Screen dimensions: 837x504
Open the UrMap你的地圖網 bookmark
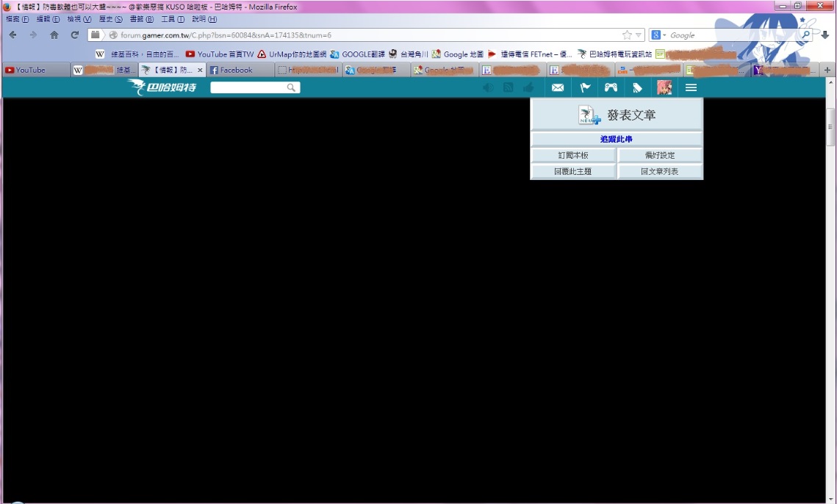click(292, 54)
